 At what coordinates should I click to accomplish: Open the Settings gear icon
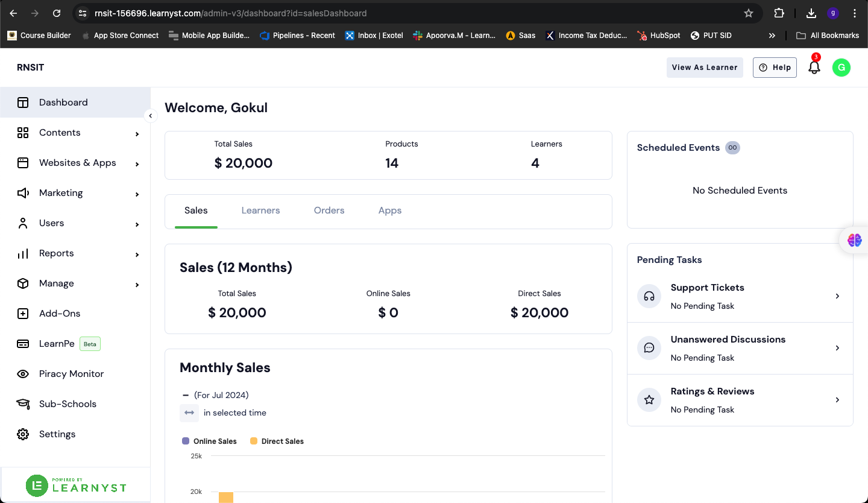[x=23, y=434]
